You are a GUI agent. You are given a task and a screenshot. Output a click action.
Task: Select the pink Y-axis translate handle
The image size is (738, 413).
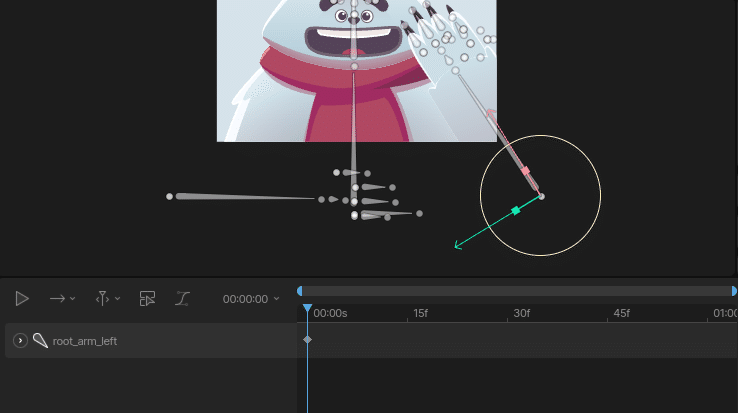526,171
